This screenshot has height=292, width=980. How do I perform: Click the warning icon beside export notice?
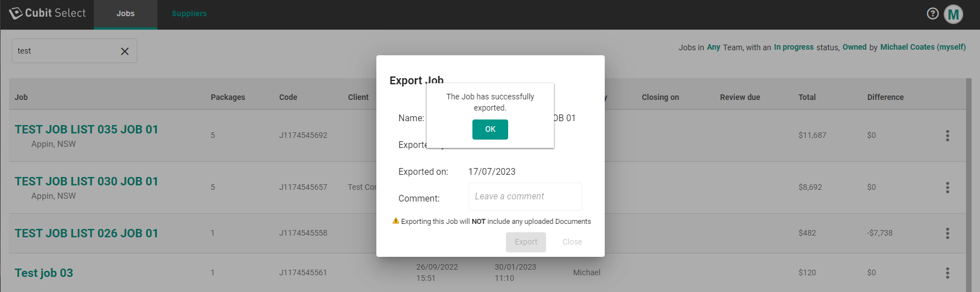click(395, 221)
